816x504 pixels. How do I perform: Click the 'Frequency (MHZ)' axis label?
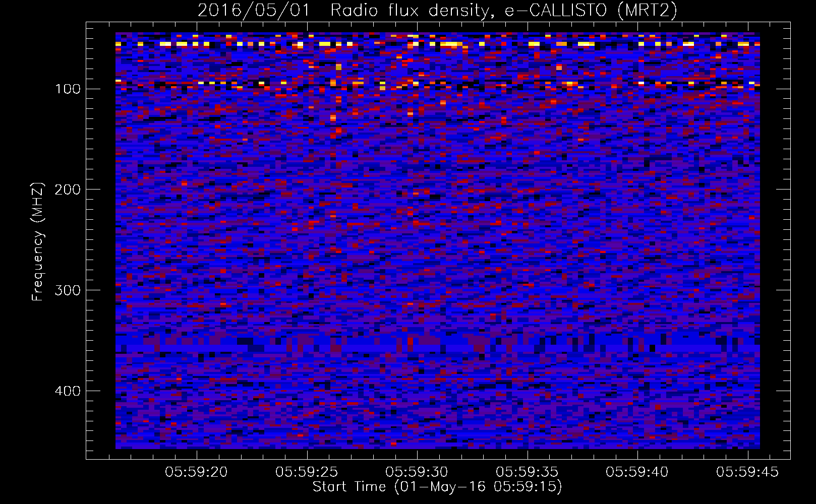[38, 241]
